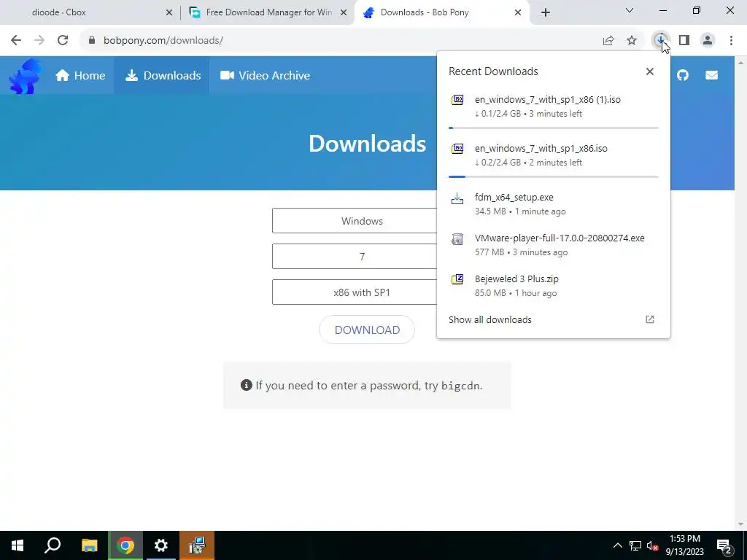Open the side panel icon
This screenshot has height=560, width=747.
click(x=684, y=41)
